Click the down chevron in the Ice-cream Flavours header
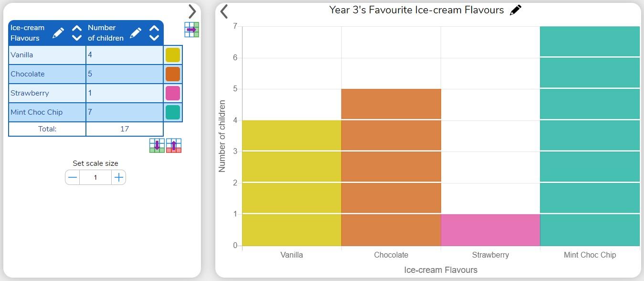The image size is (644, 281). pos(76,38)
